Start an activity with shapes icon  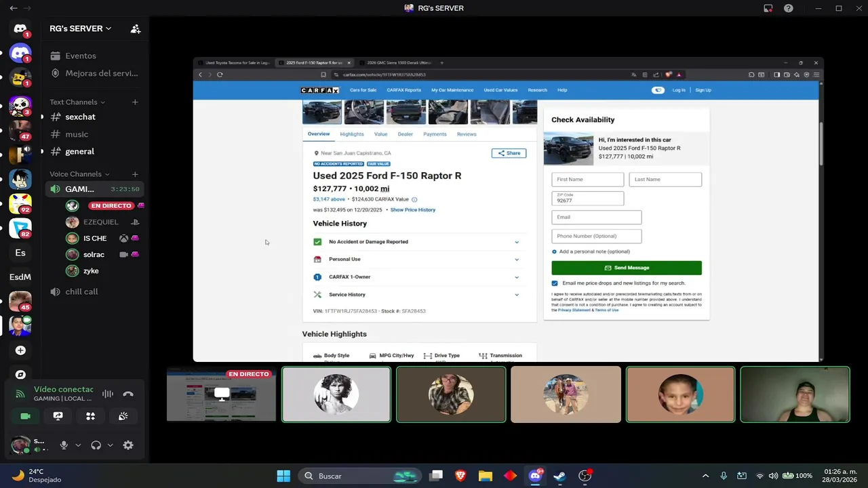click(x=90, y=416)
